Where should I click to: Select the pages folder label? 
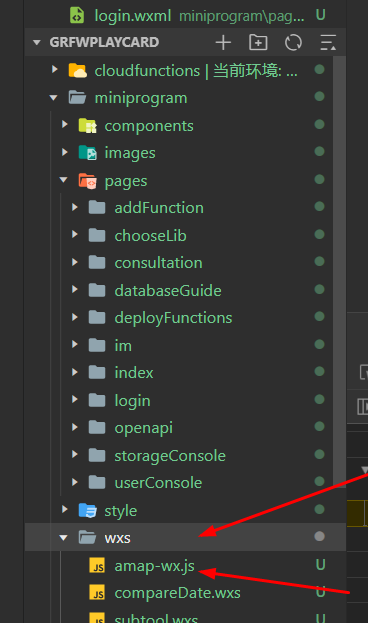(x=126, y=182)
